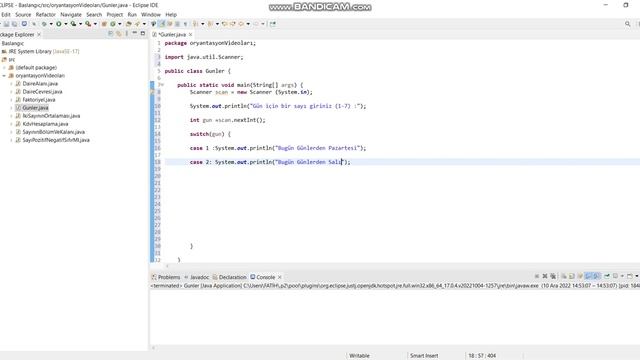The height and width of the screenshot is (360, 640).
Task: Click the Search magnifier icon at top right
Action: pyautogui.click(x=627, y=24)
